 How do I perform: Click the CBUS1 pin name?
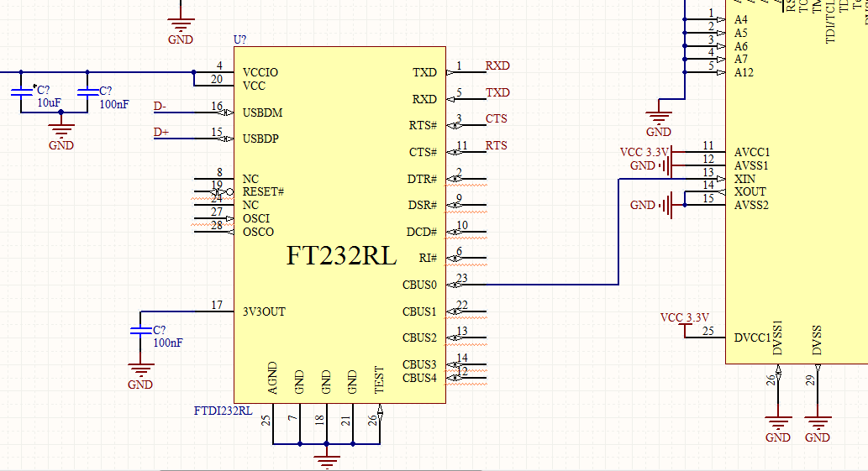[x=419, y=311]
